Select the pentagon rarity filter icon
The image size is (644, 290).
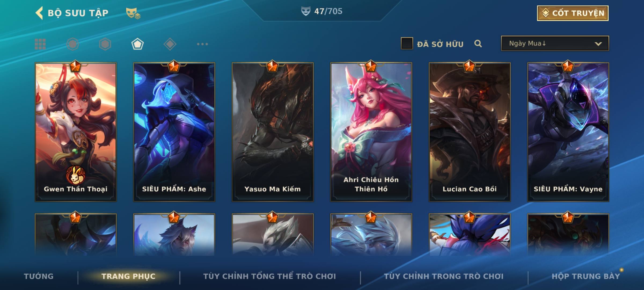[137, 44]
